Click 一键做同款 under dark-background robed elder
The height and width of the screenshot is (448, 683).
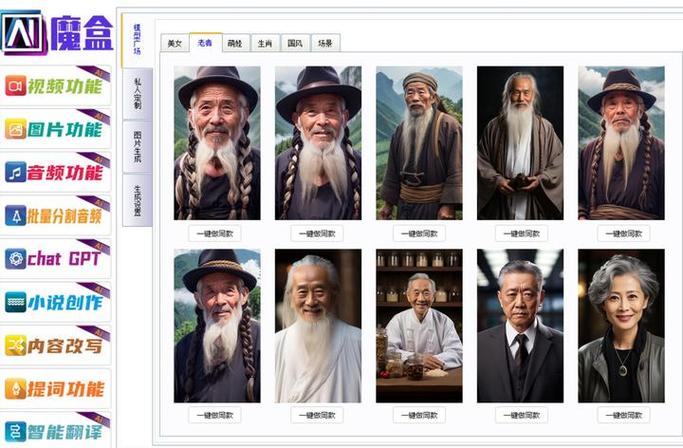[521, 234]
